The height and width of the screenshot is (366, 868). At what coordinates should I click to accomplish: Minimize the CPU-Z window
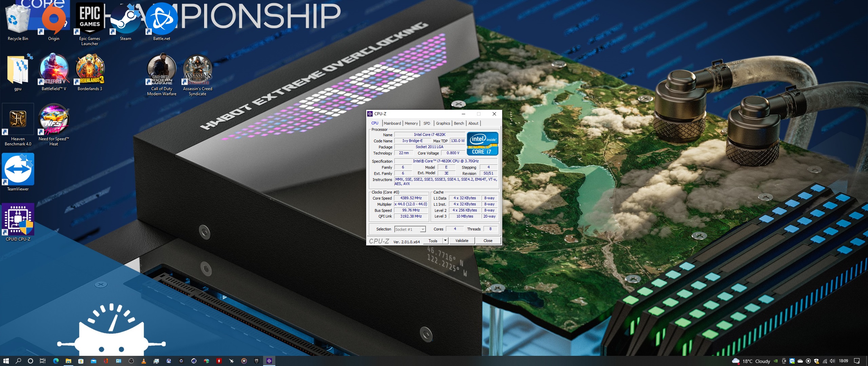[x=463, y=114]
